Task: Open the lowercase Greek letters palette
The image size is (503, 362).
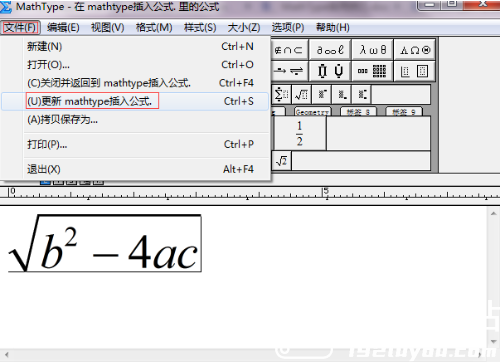Action: (372, 50)
